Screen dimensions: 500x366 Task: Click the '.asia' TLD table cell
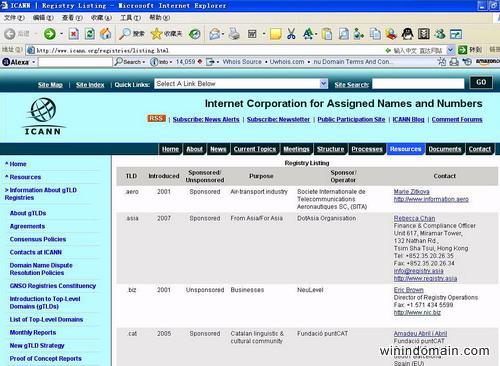[x=132, y=218]
